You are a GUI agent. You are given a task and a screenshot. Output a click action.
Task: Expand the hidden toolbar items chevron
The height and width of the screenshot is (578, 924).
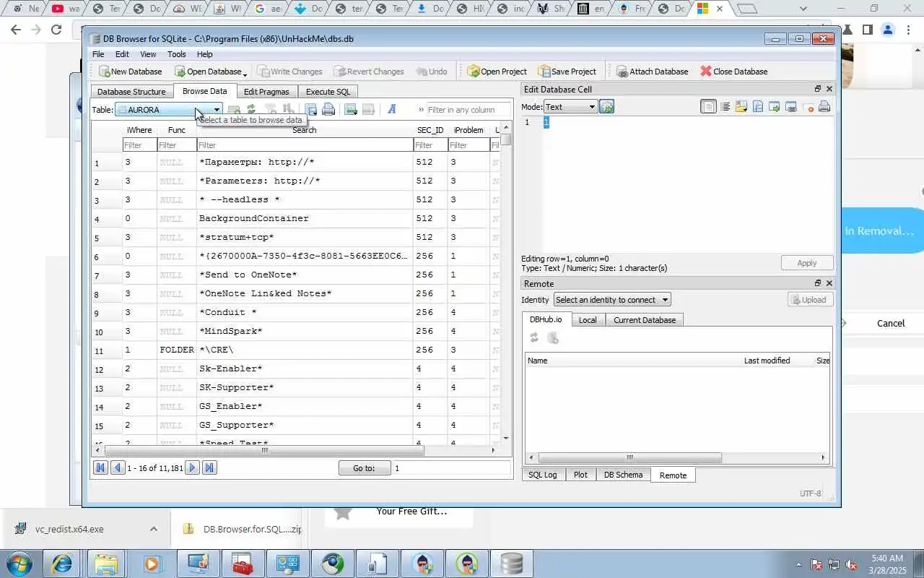421,110
